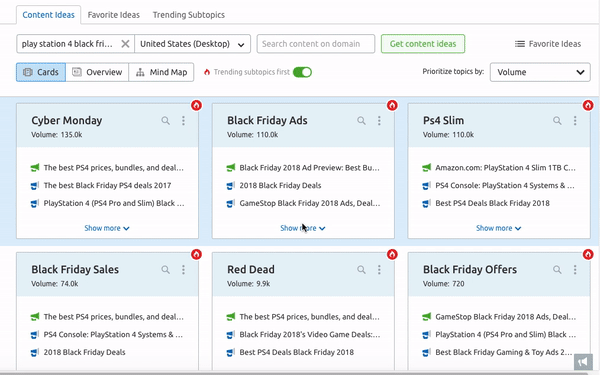
Task: Click the Red Dead card title
Action: click(251, 270)
